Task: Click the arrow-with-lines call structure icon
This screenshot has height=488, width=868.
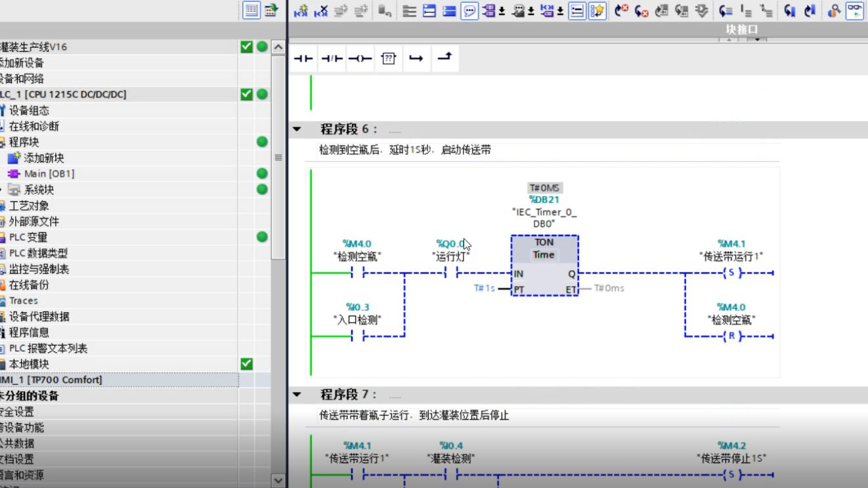Action: pos(726,10)
